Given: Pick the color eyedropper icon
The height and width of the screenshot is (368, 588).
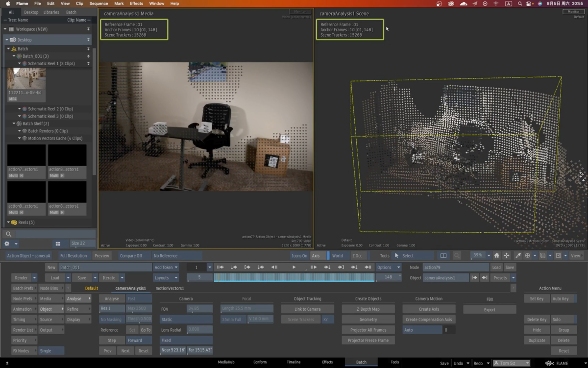Looking at the screenshot, I should tap(517, 255).
